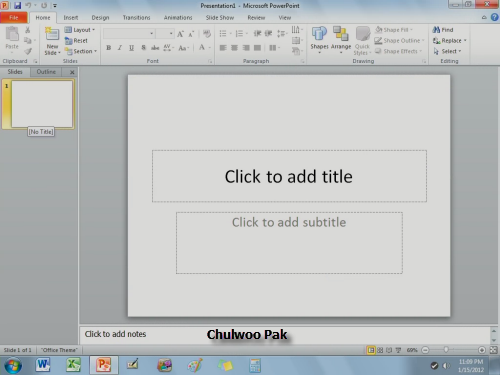
Task: Toggle Bold formatting
Action: (x=109, y=48)
